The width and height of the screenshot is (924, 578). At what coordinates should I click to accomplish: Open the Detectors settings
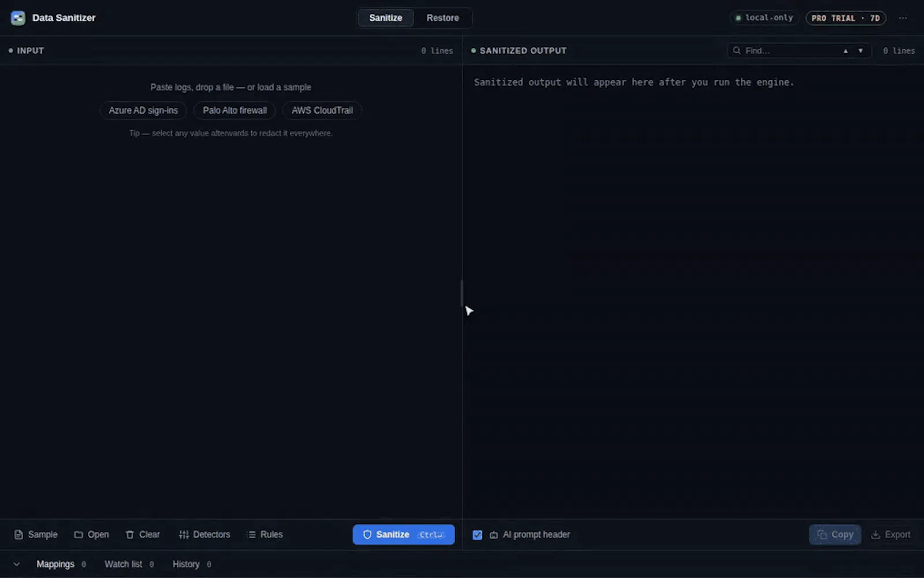pyautogui.click(x=204, y=535)
